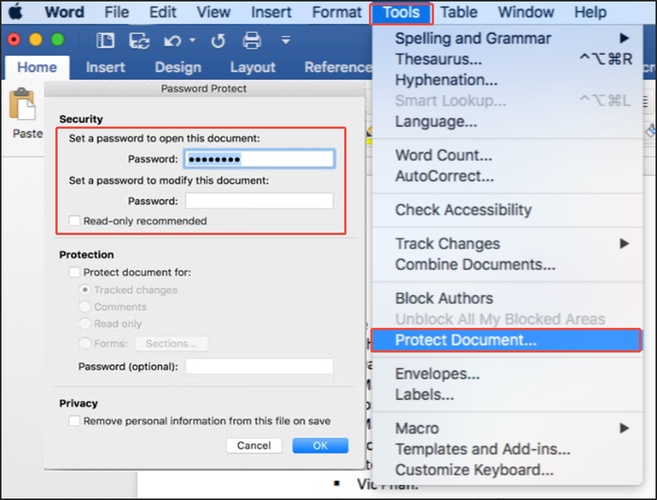Open the customize quick access toolbar dropdown
The width and height of the screenshot is (657, 500).
(x=286, y=40)
